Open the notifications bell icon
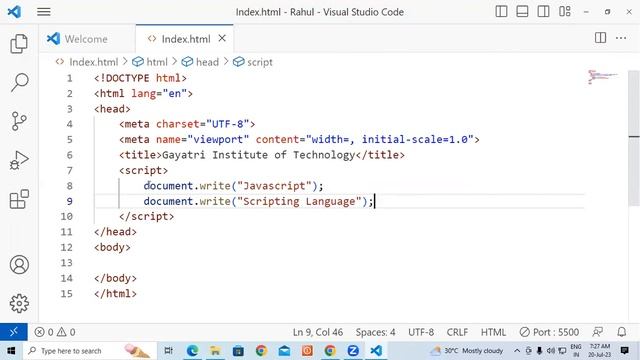This screenshot has width=640, height=360. (622, 332)
